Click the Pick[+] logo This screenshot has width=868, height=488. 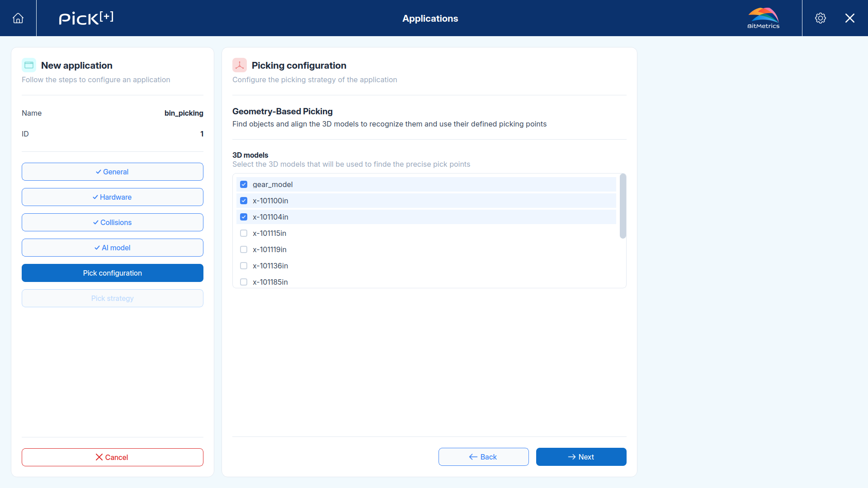pyautogui.click(x=86, y=18)
